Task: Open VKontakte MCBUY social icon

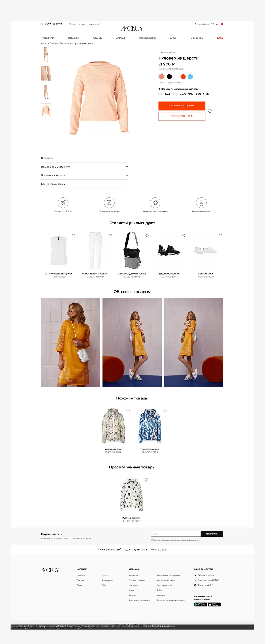Action: [x=196, y=575]
